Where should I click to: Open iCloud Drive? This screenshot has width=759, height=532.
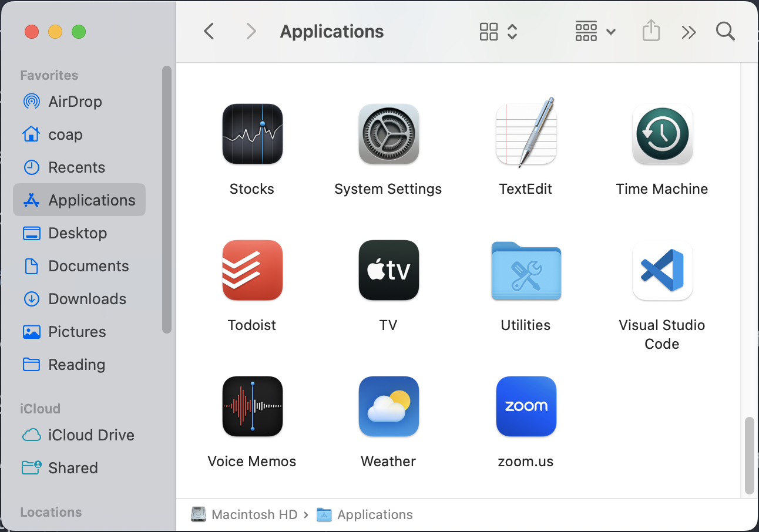tap(89, 435)
